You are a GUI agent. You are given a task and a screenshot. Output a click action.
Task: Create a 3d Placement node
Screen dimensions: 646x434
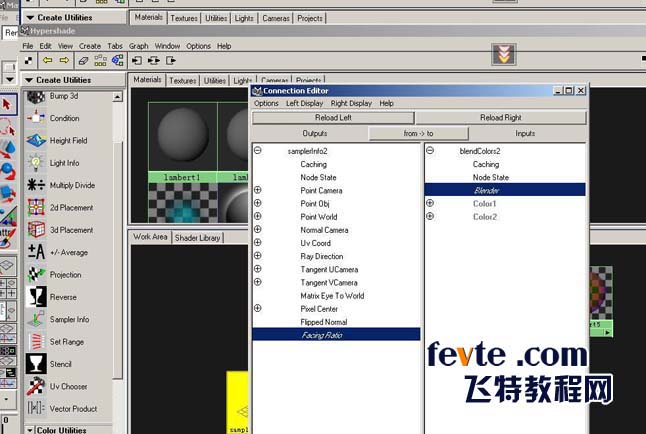pyautogui.click(x=71, y=230)
